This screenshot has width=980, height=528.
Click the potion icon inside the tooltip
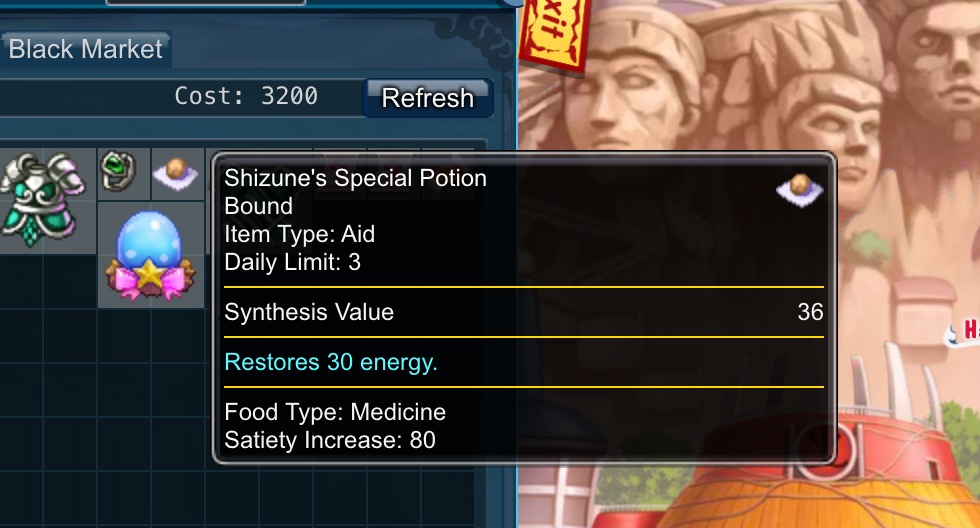[x=799, y=189]
